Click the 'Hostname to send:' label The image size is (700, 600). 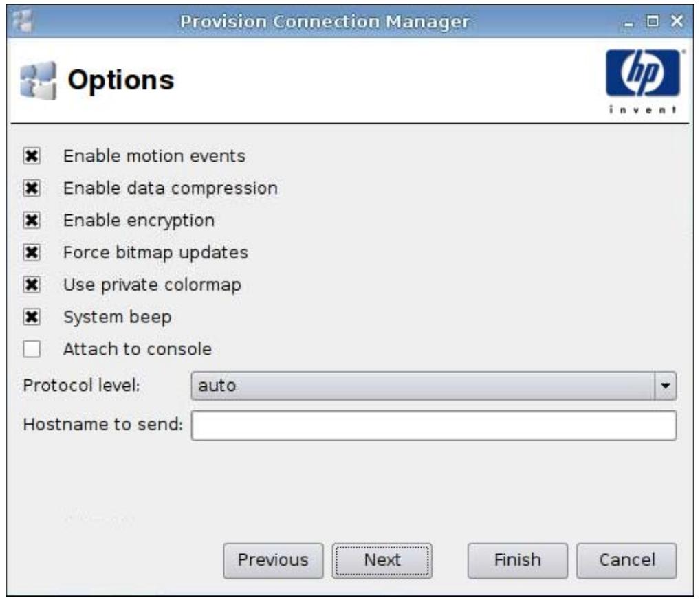(x=103, y=425)
